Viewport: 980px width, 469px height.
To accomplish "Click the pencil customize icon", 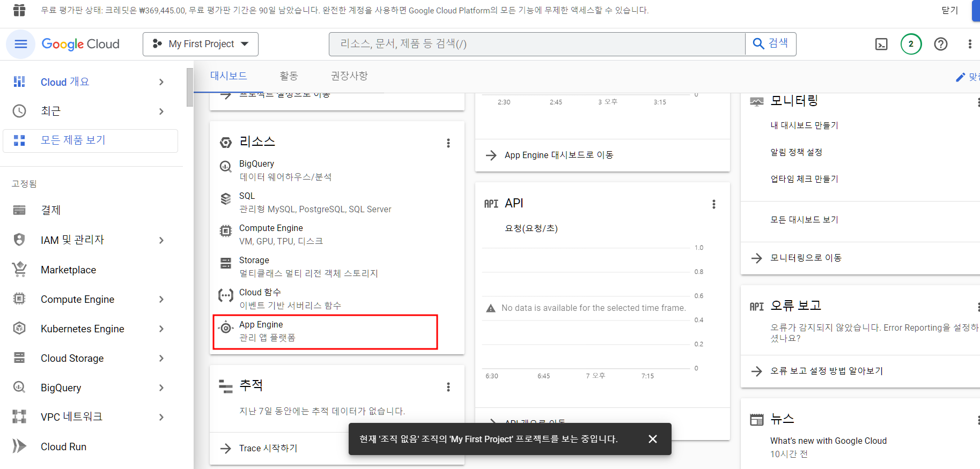I will point(960,77).
